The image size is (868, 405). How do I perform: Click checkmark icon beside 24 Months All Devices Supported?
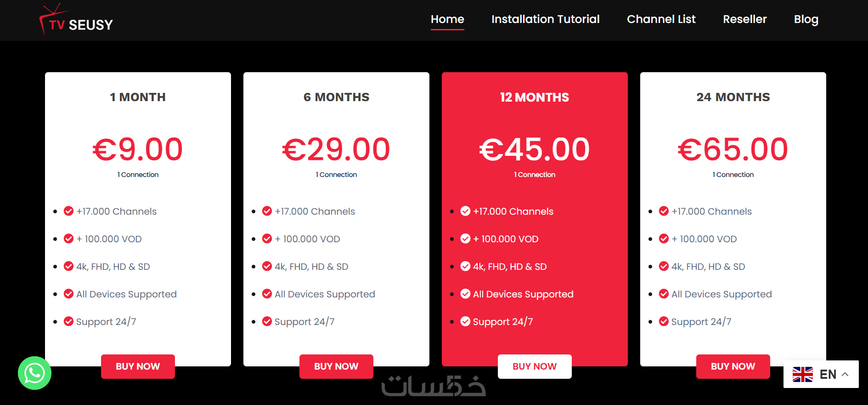[664, 294]
